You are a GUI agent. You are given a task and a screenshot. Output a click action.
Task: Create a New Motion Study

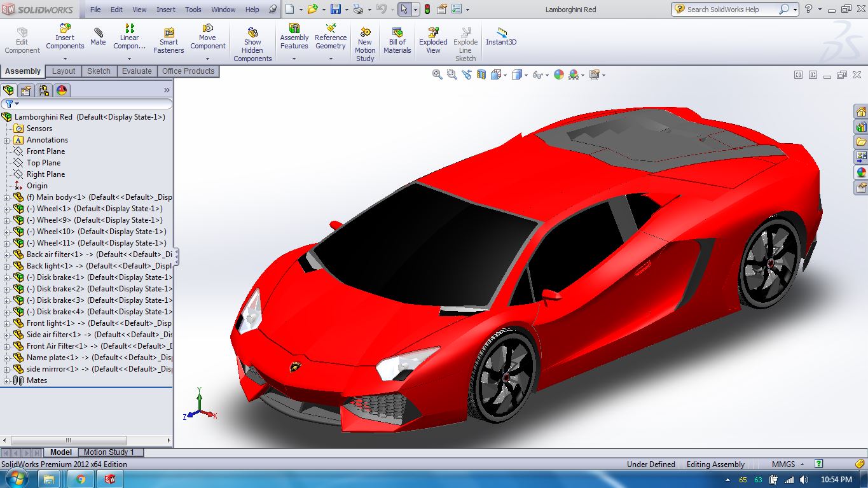[365, 44]
